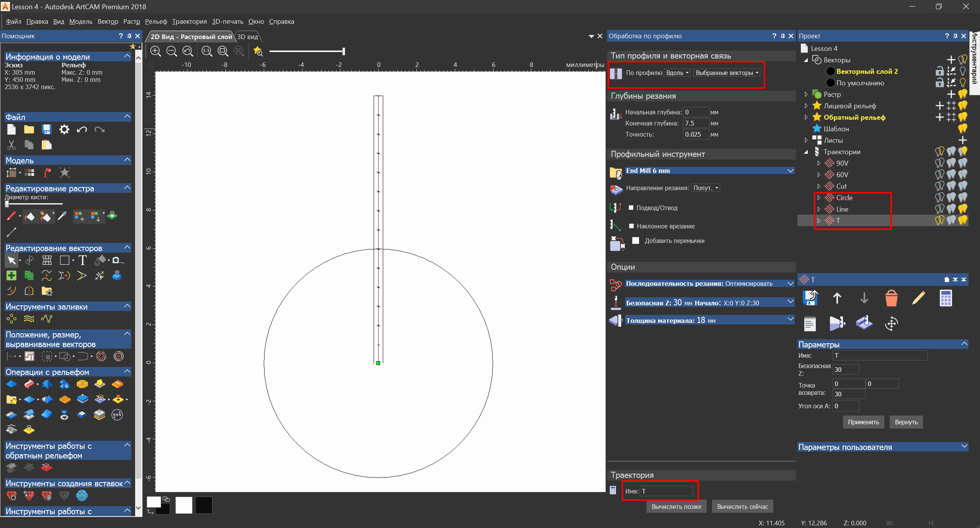Enable the Наклонное врезание checkbox
Viewport: 980px width, 528px height.
(632, 226)
